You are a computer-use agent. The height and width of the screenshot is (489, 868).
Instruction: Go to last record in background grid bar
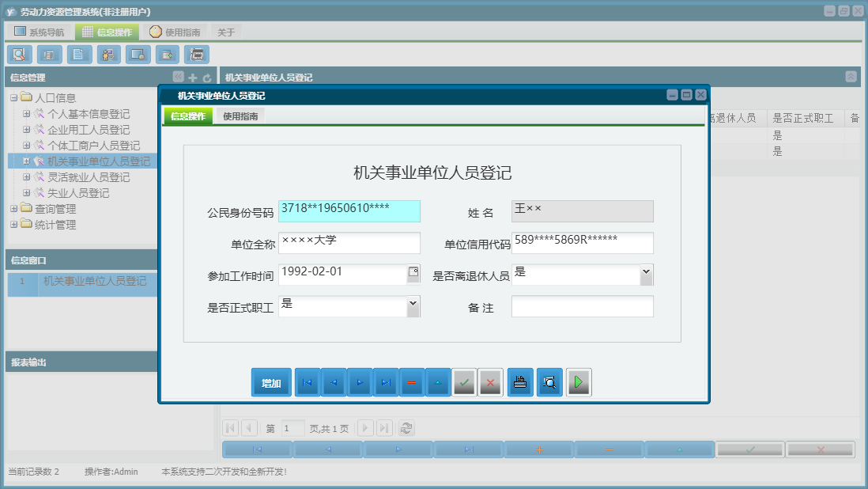(x=469, y=449)
